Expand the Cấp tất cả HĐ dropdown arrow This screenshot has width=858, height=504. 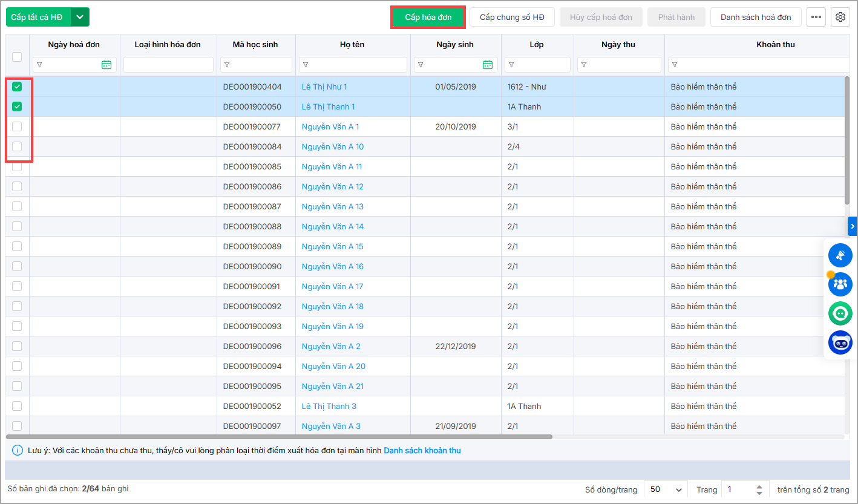[80, 17]
